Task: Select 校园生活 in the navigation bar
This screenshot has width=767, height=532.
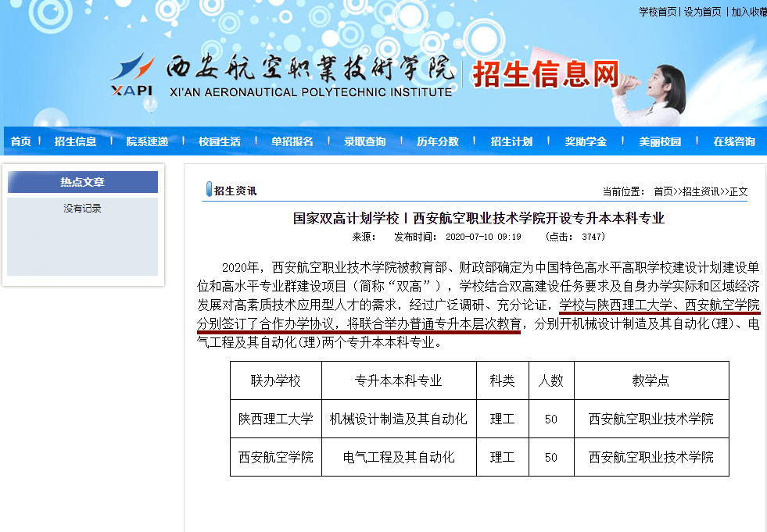Action: 220,141
